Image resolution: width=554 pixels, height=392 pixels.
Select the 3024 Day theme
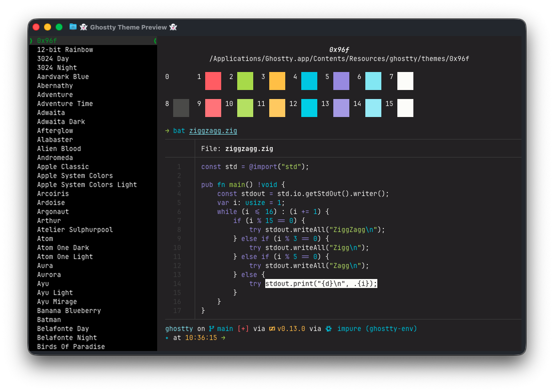pos(53,58)
